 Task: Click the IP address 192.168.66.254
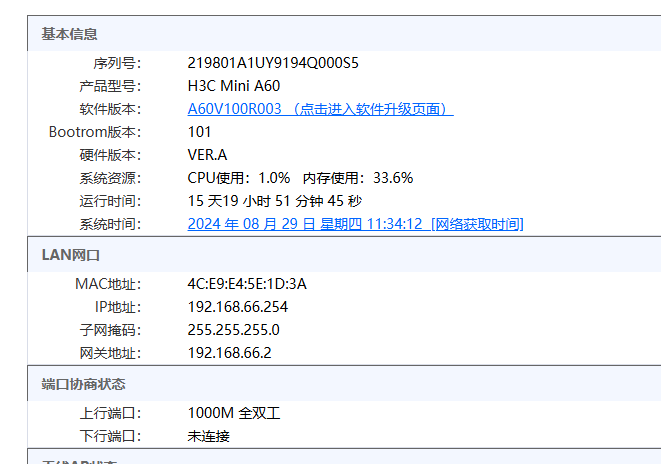pos(238,307)
